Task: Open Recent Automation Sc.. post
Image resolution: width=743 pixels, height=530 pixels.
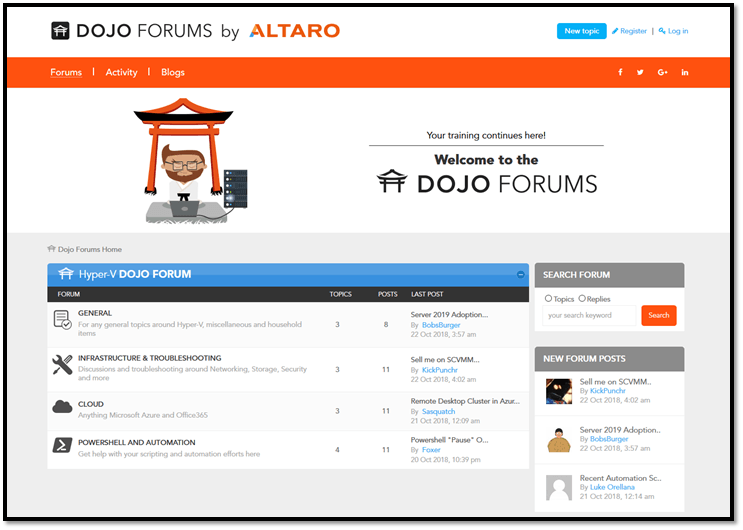Action: 620,478
